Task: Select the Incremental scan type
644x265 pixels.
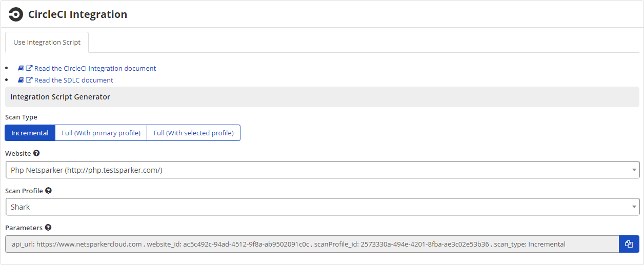Action: click(30, 133)
